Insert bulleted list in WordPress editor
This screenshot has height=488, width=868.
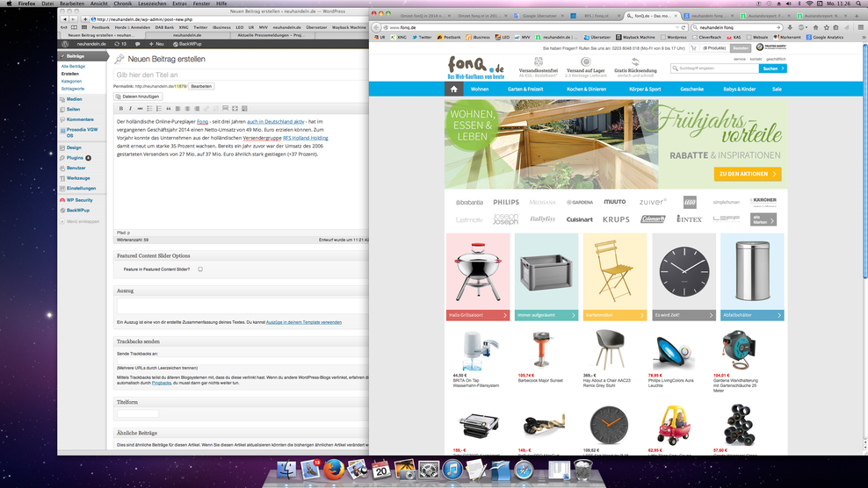(149, 109)
